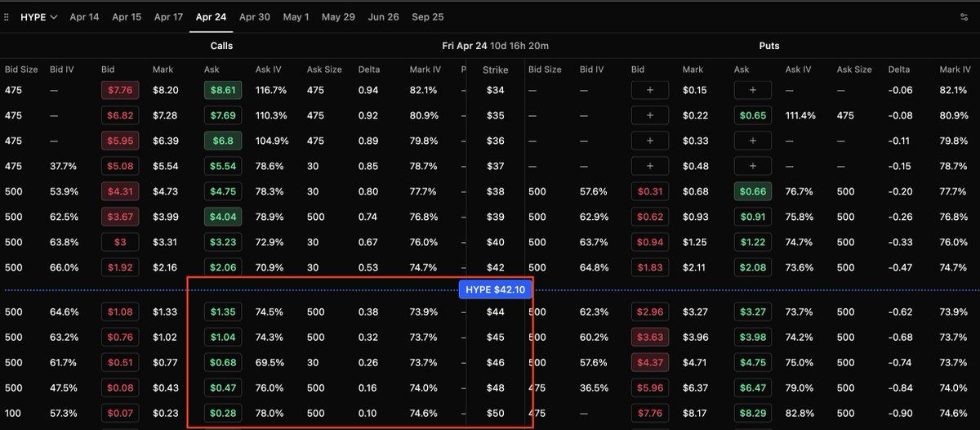Click put bid $1.83 button
980x430 pixels.
point(650,267)
